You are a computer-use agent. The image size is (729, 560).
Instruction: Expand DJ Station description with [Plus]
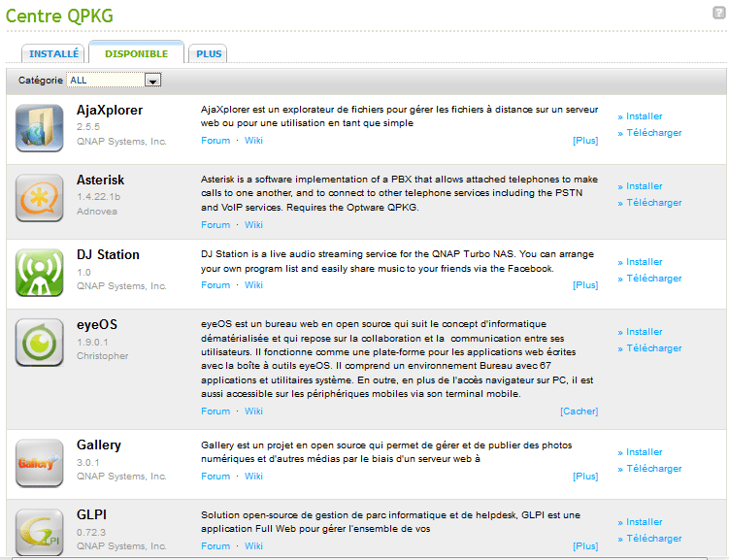pyautogui.click(x=585, y=285)
